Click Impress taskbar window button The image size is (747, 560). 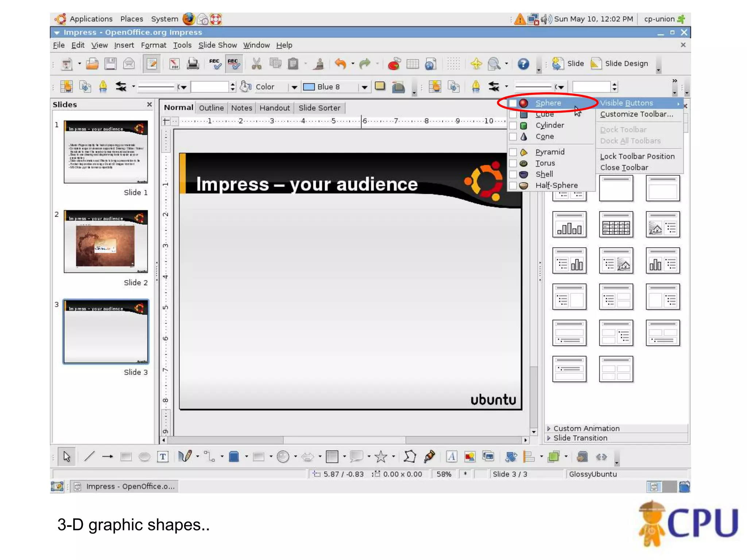coord(124,486)
